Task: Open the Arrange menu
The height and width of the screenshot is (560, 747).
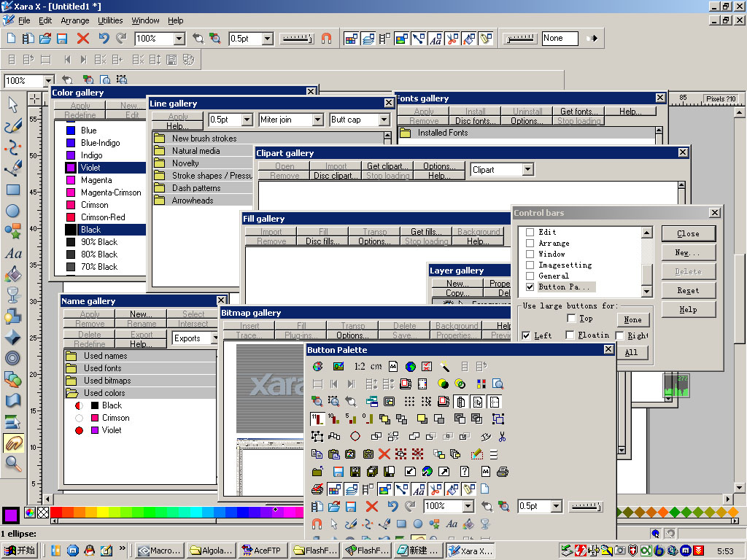Action: pos(75,20)
